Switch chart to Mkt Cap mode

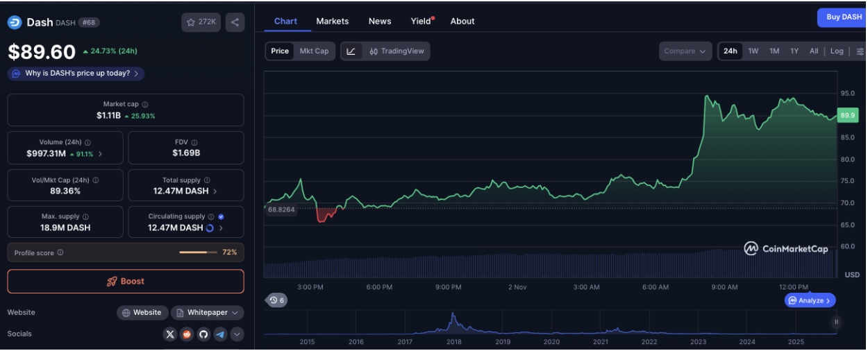(x=314, y=51)
